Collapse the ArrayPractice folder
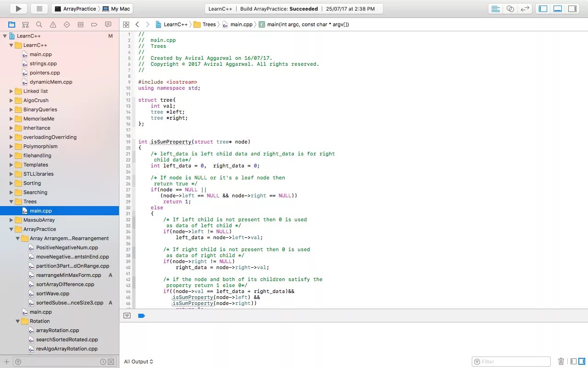 (11, 229)
